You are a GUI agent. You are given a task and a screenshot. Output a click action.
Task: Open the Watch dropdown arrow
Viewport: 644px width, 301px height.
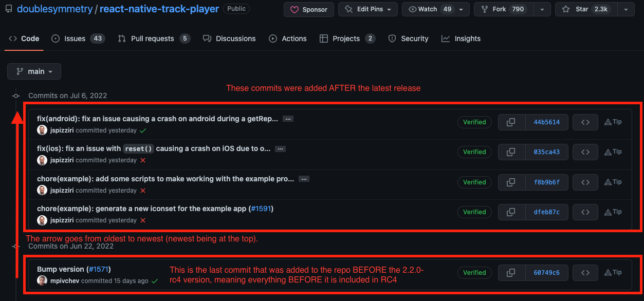point(460,9)
